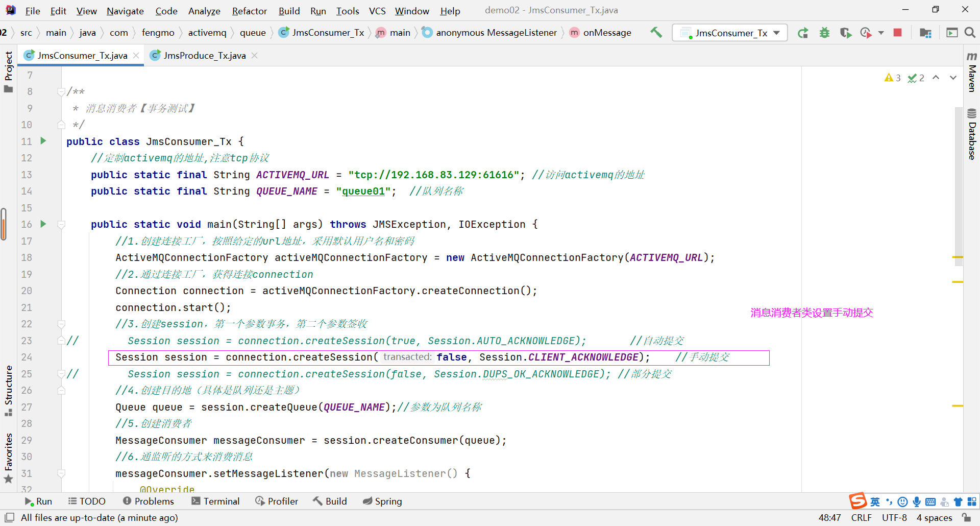Click the activemq breadcrumb

(x=207, y=33)
